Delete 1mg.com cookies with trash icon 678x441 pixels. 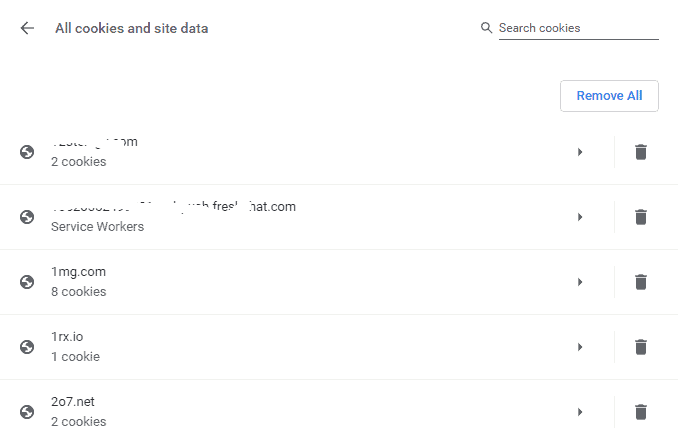(641, 282)
